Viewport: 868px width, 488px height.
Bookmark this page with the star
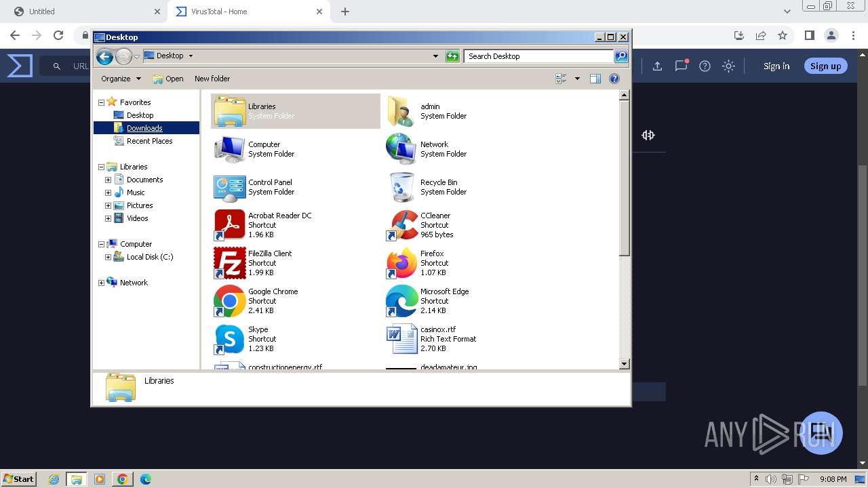pyautogui.click(x=783, y=35)
